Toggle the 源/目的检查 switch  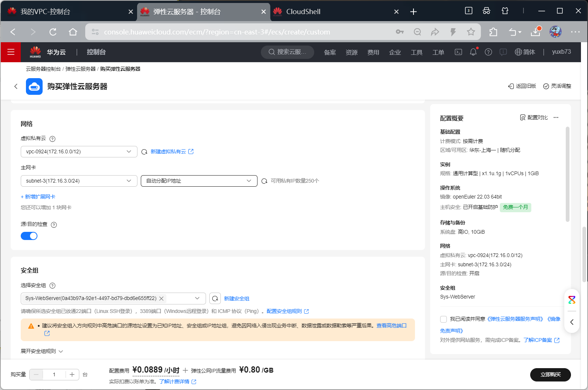click(x=29, y=236)
